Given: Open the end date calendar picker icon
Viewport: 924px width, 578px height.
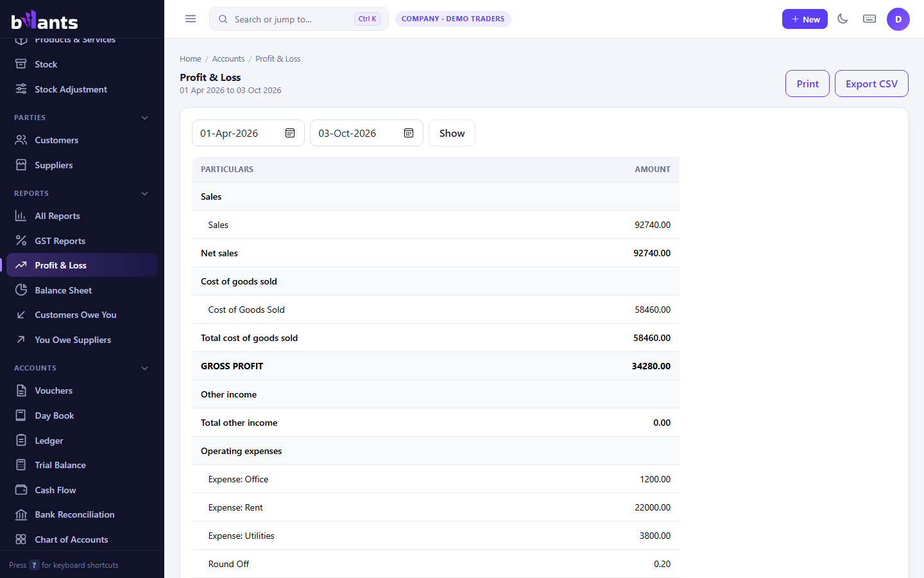Looking at the screenshot, I should pos(409,133).
